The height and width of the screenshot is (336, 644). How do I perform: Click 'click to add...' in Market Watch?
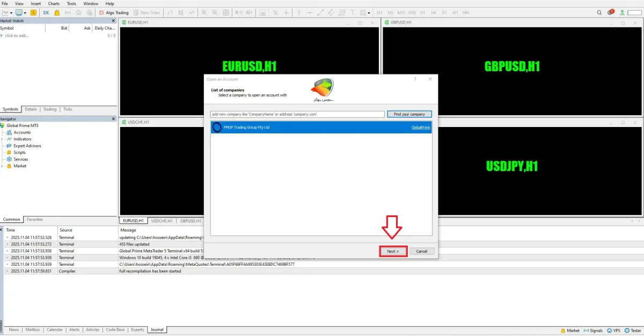(x=16, y=36)
